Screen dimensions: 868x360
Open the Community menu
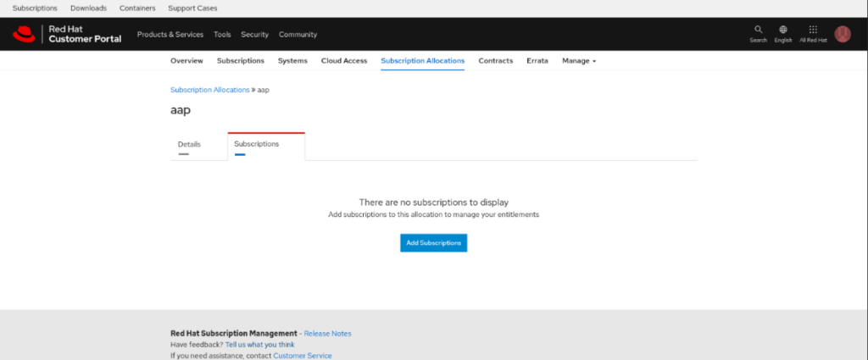[x=298, y=34]
